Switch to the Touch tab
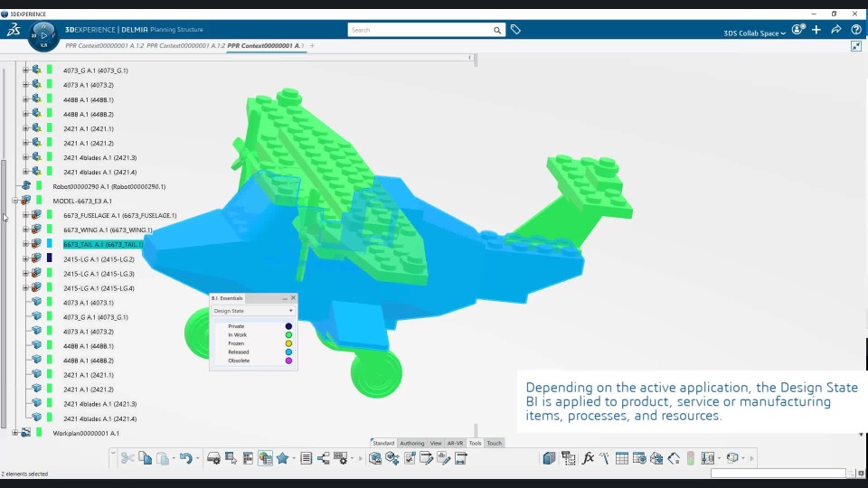The image size is (868, 488). 495,443
